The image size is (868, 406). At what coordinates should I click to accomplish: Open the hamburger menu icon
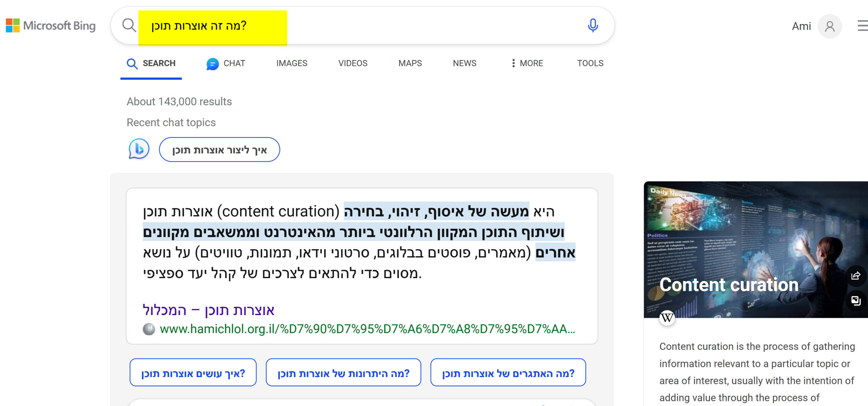point(863,26)
